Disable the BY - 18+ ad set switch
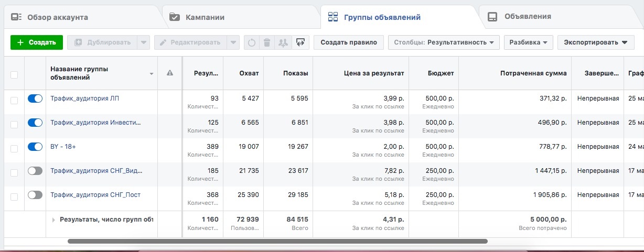644x252 pixels. pos(35,147)
